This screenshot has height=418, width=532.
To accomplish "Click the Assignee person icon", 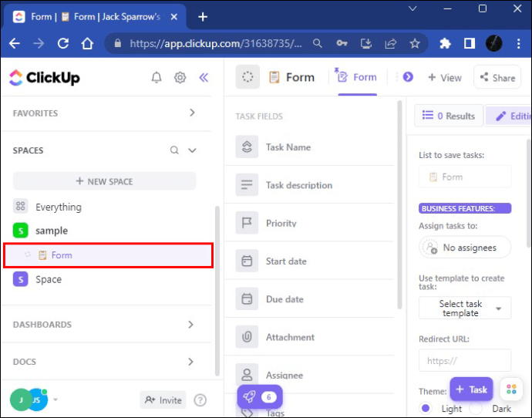I will click(x=247, y=375).
